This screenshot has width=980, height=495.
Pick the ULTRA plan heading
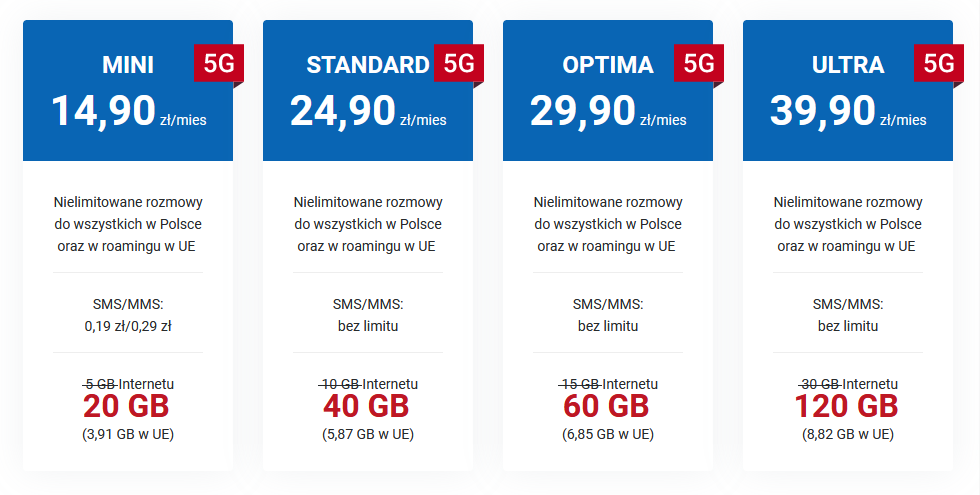[x=848, y=65]
